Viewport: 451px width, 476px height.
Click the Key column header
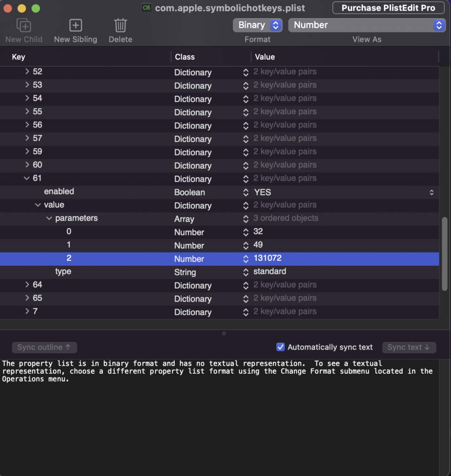19,57
